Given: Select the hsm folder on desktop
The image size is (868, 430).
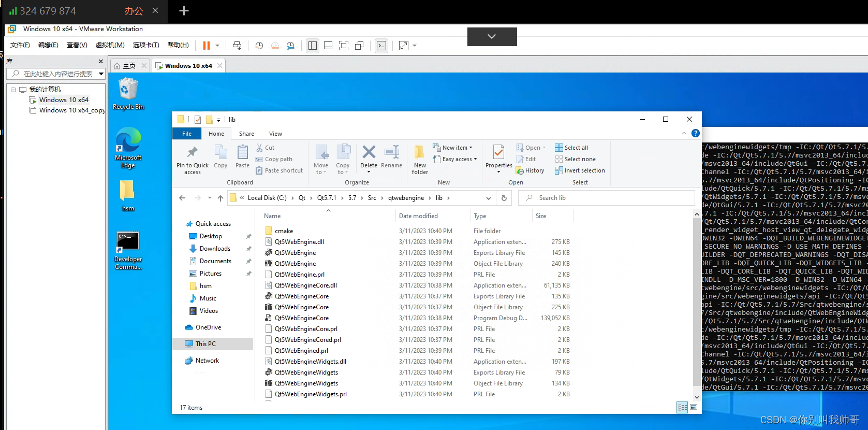Looking at the screenshot, I should point(128,196).
